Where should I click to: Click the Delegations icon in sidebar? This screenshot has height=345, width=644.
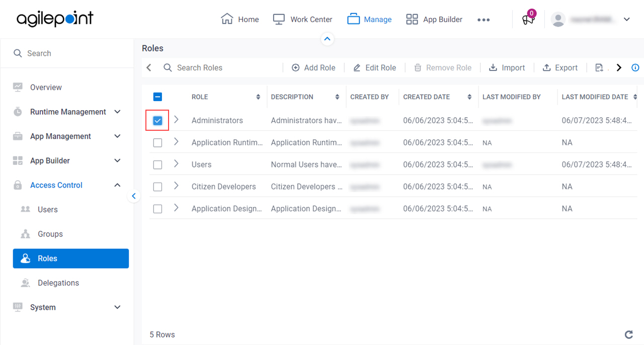(25, 283)
